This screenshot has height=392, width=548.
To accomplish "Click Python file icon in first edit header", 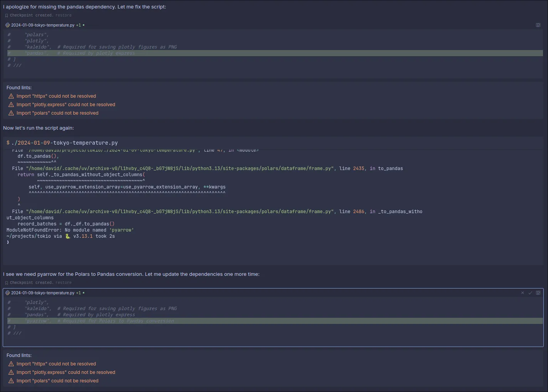I will coord(7,25).
